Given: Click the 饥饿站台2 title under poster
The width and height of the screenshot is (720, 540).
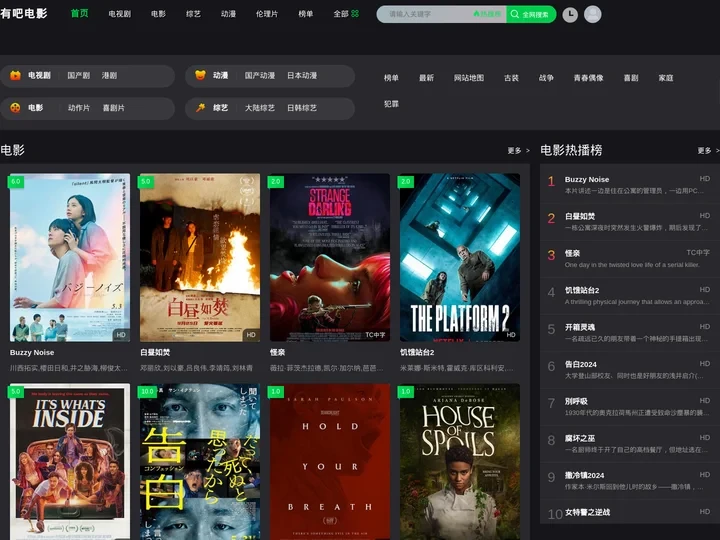Looking at the screenshot, I should (417, 353).
